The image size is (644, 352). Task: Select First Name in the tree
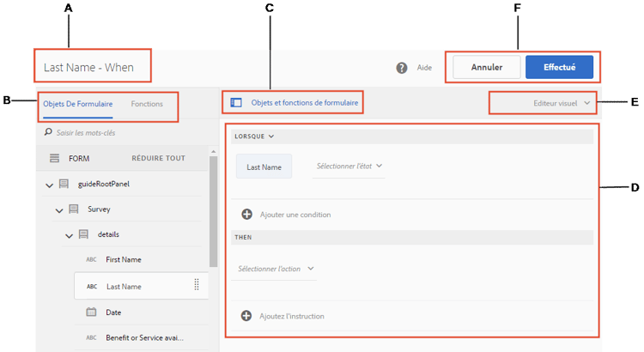point(124,259)
